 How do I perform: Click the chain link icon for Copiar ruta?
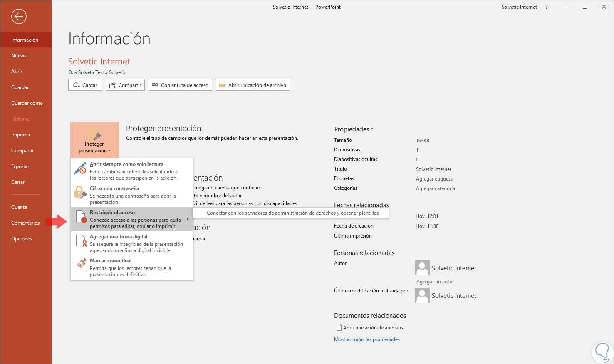pyautogui.click(x=155, y=85)
